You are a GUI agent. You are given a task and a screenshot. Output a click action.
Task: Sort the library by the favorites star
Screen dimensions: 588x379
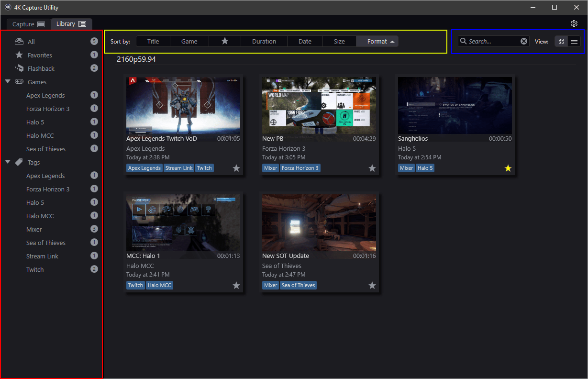click(x=225, y=41)
